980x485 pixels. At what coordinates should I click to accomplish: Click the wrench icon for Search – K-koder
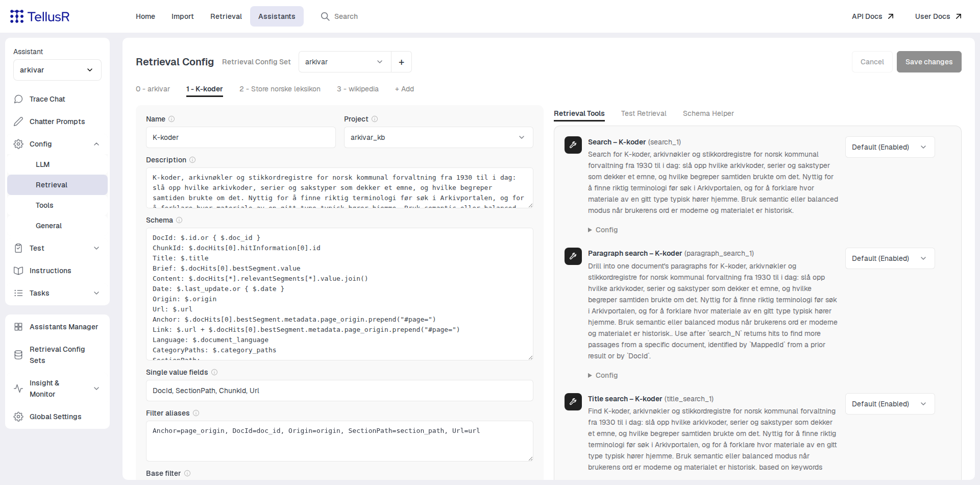click(573, 145)
